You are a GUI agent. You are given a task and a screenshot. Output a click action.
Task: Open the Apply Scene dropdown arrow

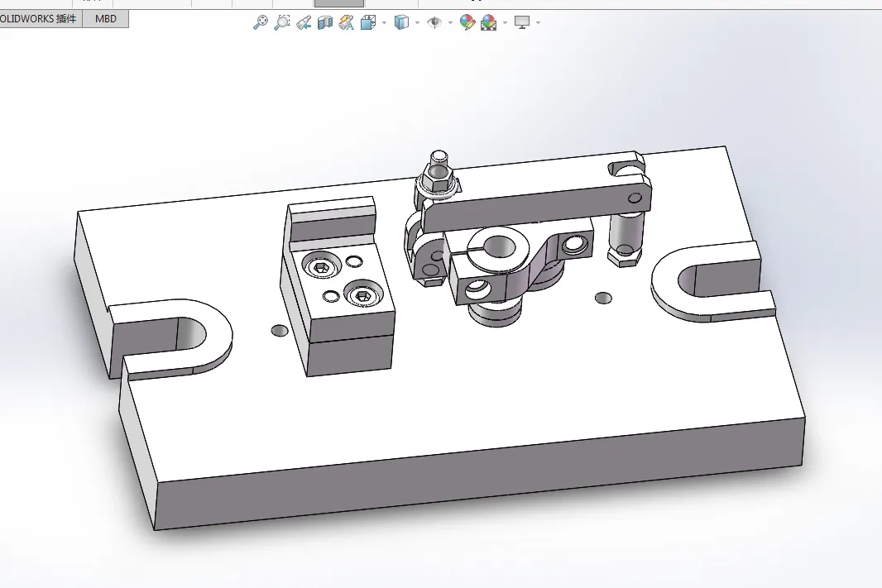click(x=503, y=23)
